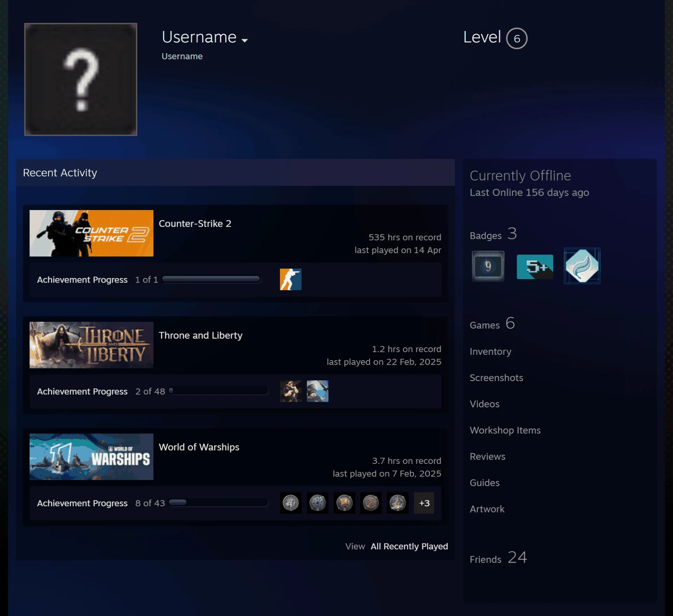Go to the Screenshots section
The height and width of the screenshot is (616, 673).
[x=496, y=378]
